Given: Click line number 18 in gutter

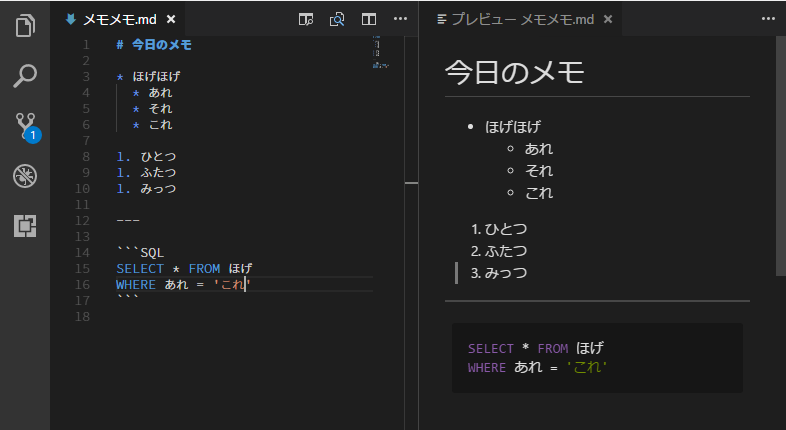Looking at the screenshot, I should tap(82, 317).
